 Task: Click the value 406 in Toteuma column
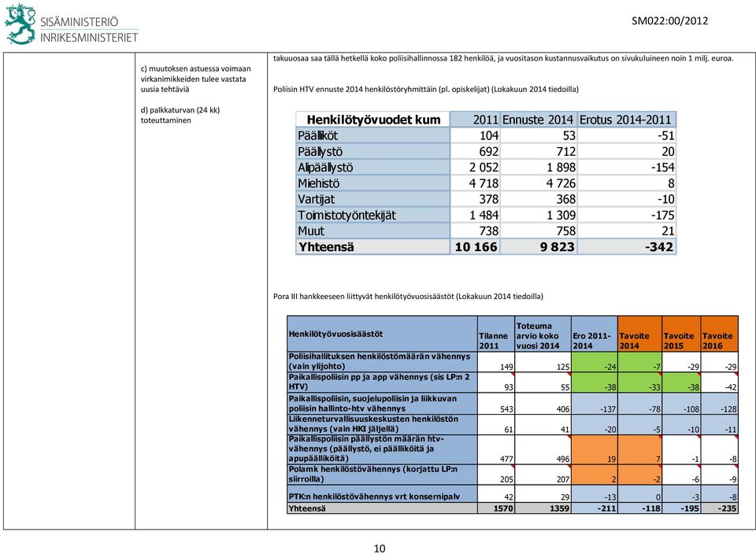tap(562, 409)
